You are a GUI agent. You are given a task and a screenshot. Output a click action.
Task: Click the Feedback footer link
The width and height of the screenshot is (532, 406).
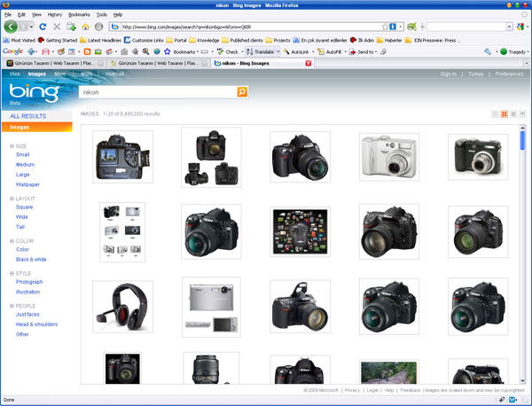[411, 390]
